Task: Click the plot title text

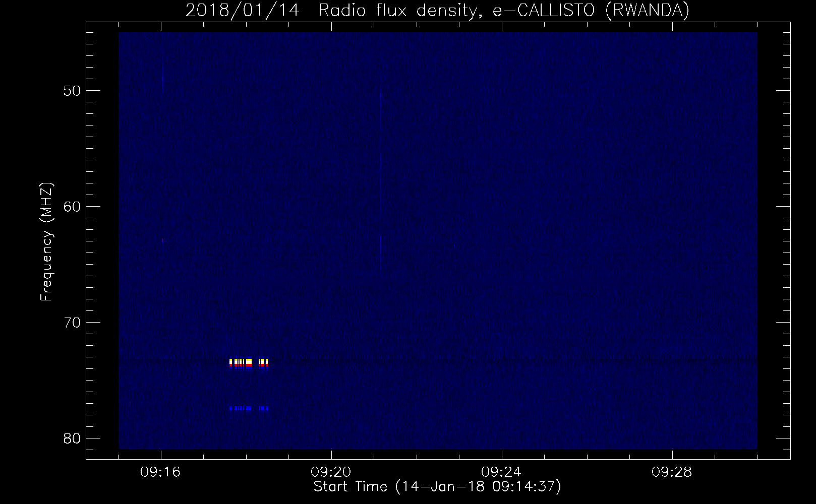Action: point(437,10)
